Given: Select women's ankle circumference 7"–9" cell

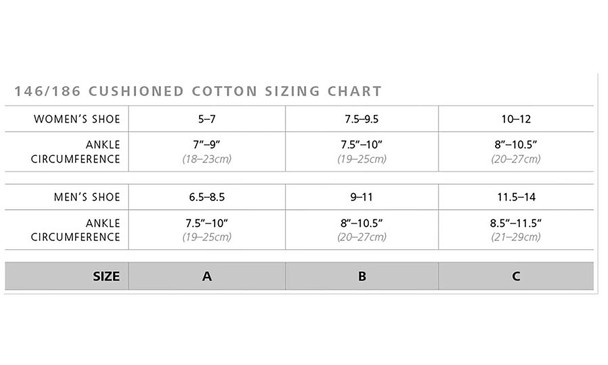Looking at the screenshot, I should [x=207, y=152].
